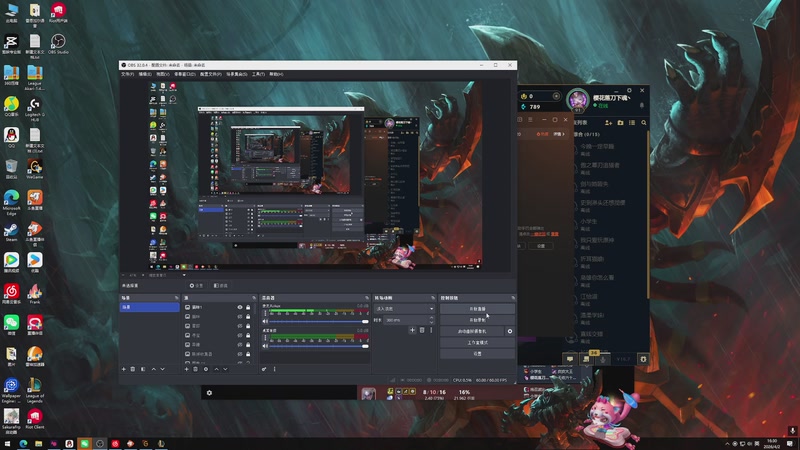This screenshot has height=450, width=800.
Task: Show the second source via eye icon
Action: [x=240, y=316]
